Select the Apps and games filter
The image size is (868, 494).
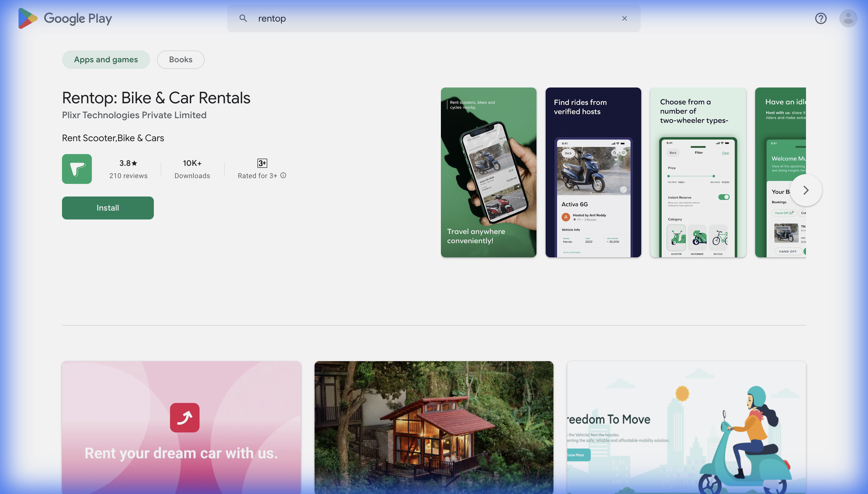(106, 60)
